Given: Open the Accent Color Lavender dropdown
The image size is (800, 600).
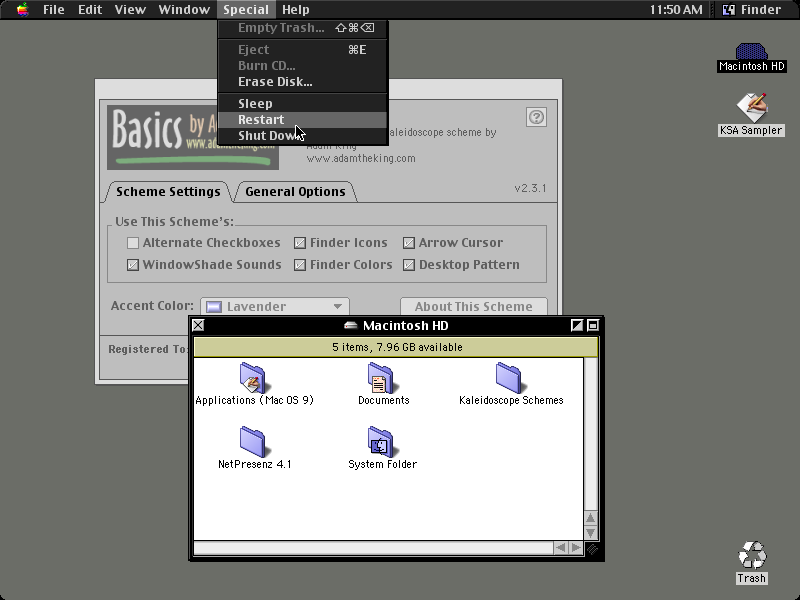Looking at the screenshot, I should point(275,307).
